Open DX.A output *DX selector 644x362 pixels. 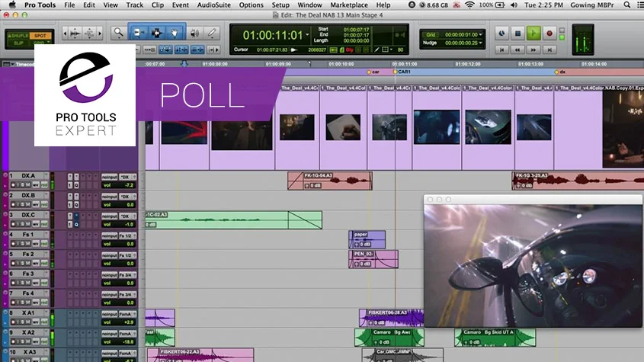[127, 177]
